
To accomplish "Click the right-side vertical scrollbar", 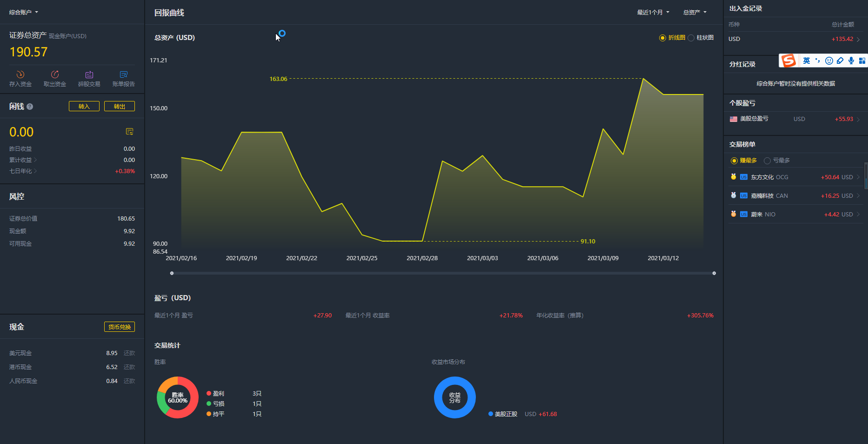I will click(x=866, y=176).
